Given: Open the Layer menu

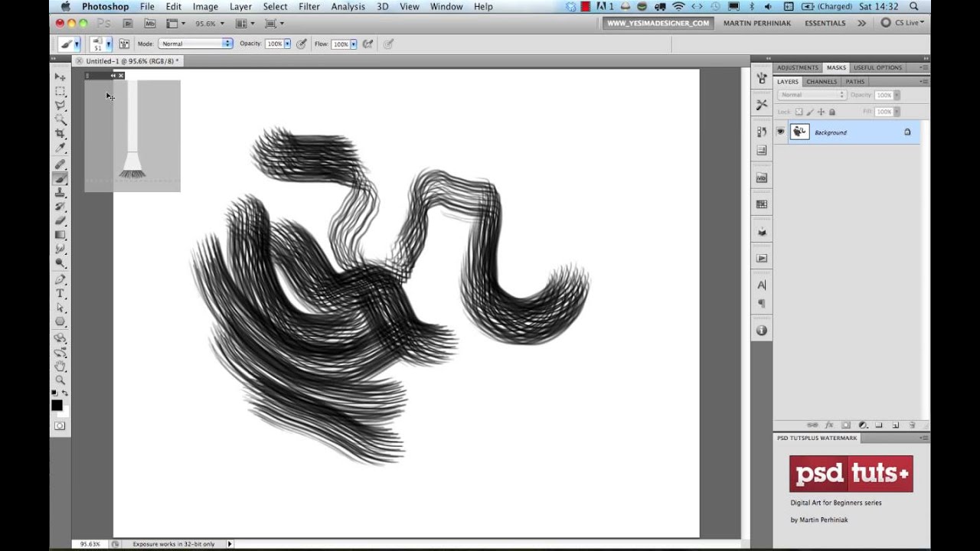Looking at the screenshot, I should click(240, 6).
